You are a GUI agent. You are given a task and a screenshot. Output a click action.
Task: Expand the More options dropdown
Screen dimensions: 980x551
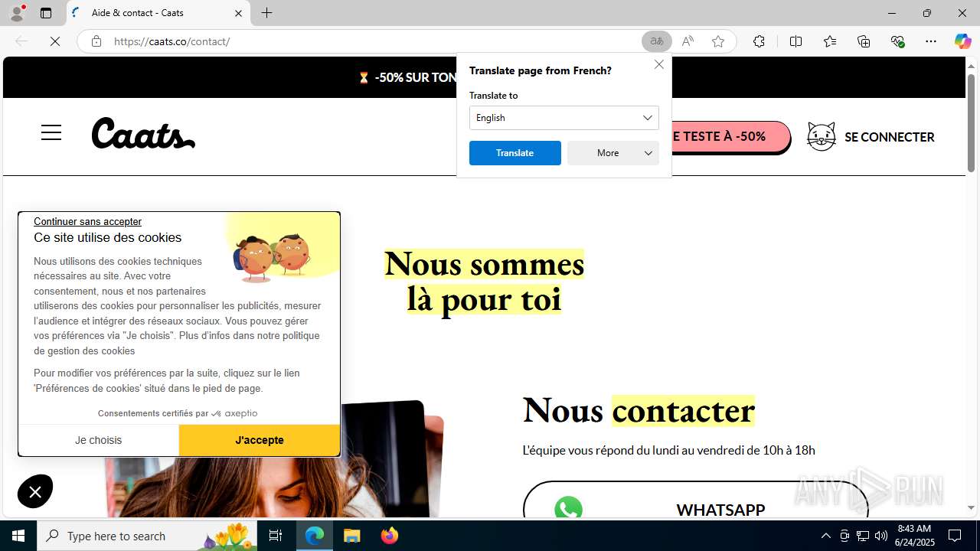click(x=613, y=153)
